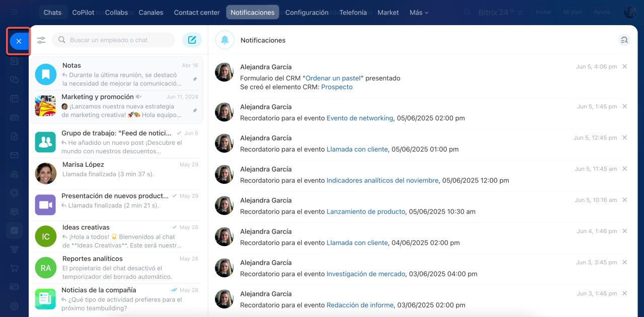Dismiss the Indicadores analíticos reminder
This screenshot has height=317, width=644.
[x=624, y=169]
